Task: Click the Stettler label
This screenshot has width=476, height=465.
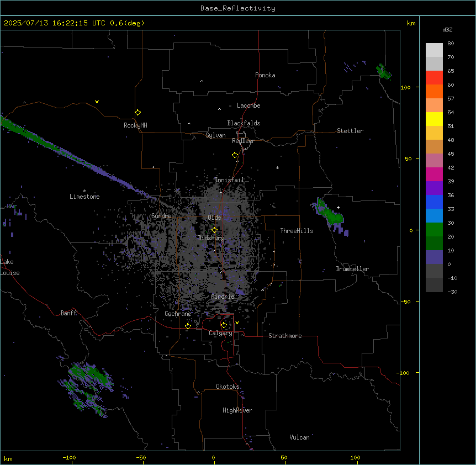Action: [x=350, y=131]
